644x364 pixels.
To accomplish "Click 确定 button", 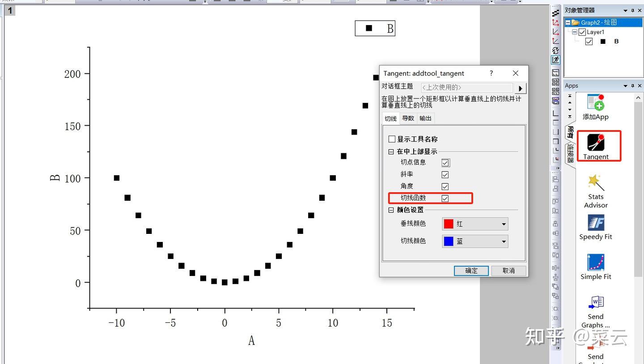I will 471,271.
